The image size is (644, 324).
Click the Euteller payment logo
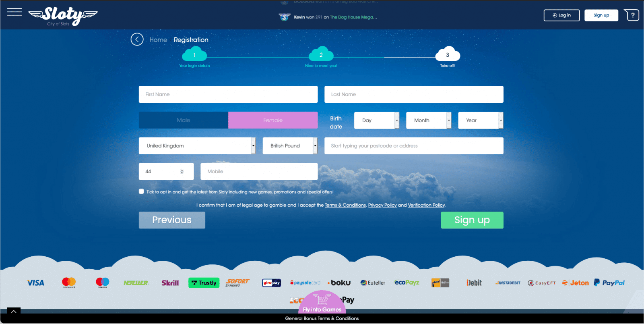[373, 283]
